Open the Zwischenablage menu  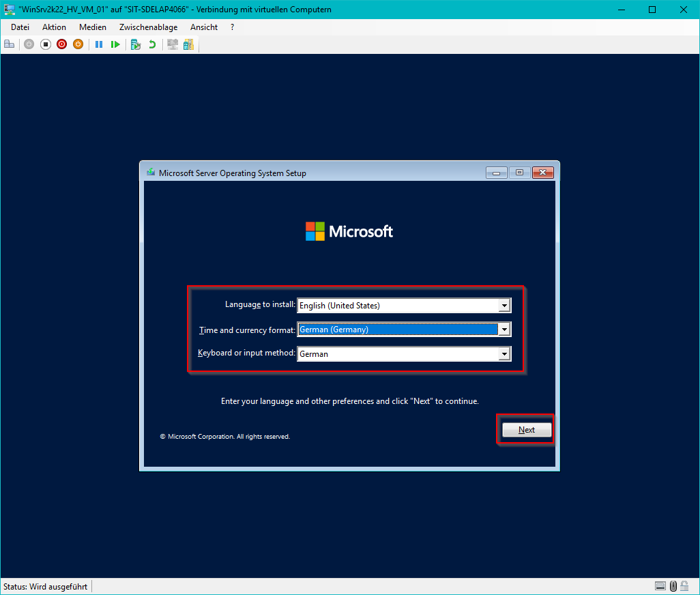148,27
